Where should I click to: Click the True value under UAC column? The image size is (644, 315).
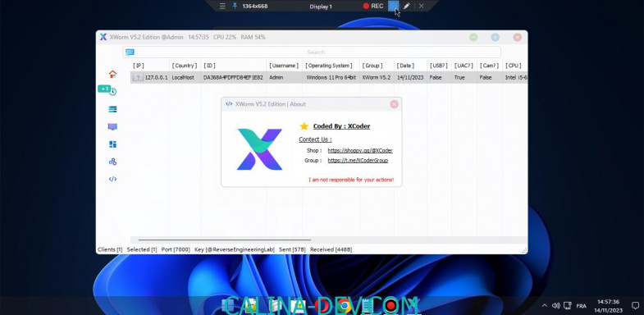pos(459,77)
